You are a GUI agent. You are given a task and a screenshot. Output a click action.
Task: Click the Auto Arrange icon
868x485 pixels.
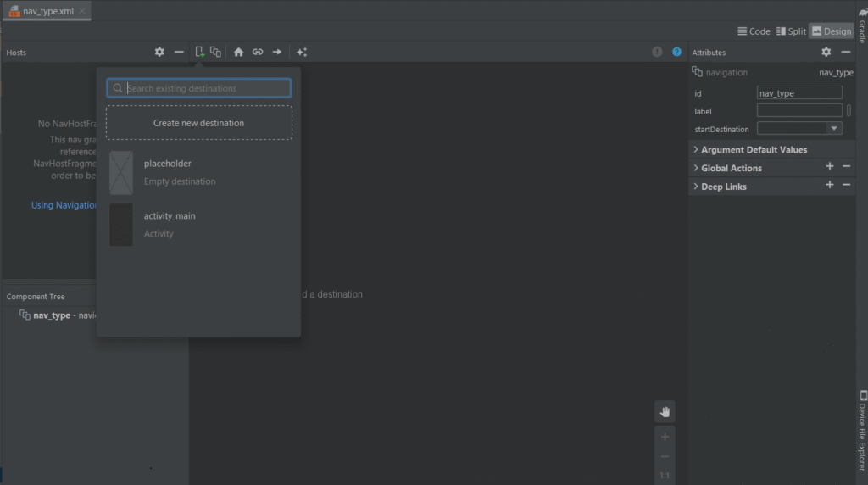pos(302,52)
